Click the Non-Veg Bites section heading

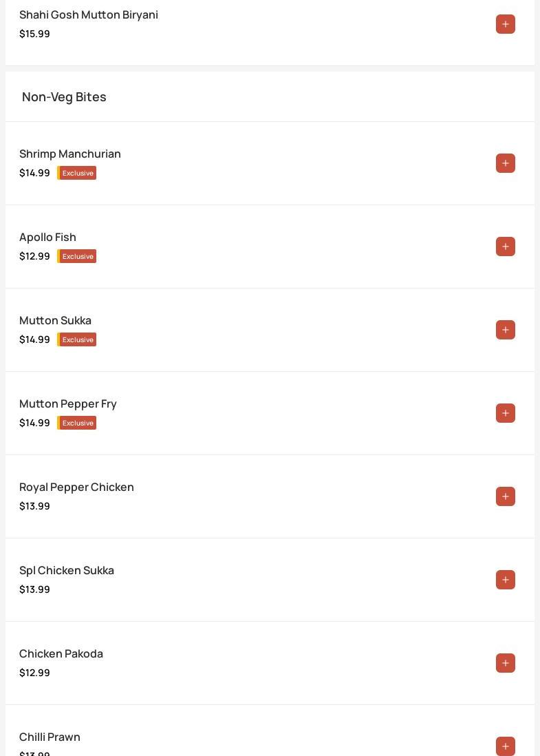[x=64, y=96]
